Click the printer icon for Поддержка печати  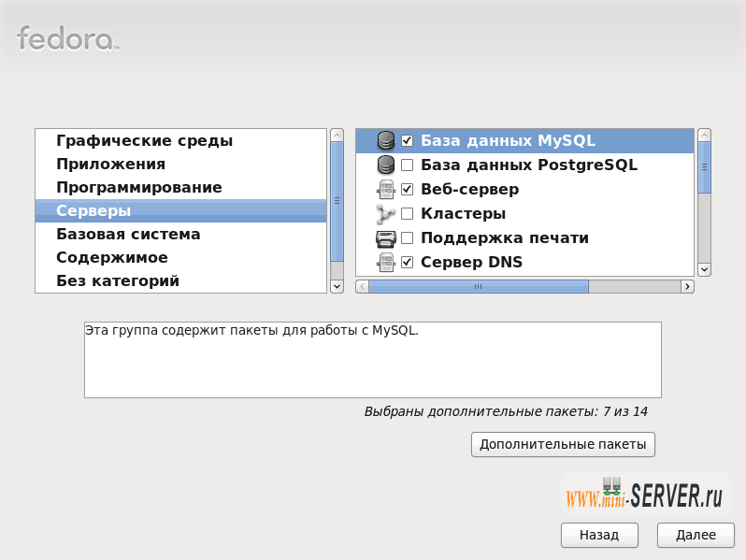point(386,237)
